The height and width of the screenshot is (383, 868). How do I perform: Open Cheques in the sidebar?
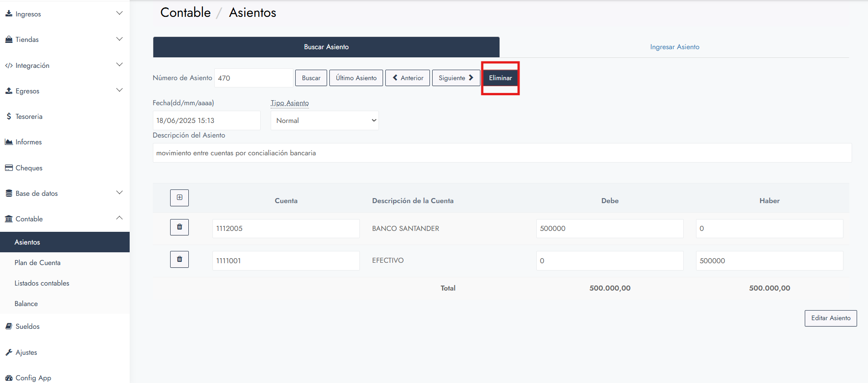coord(29,168)
